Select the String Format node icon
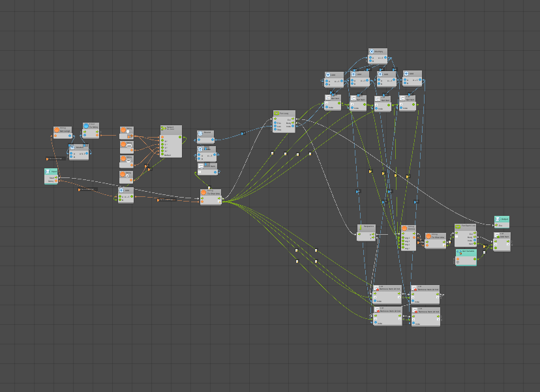 [404, 228]
